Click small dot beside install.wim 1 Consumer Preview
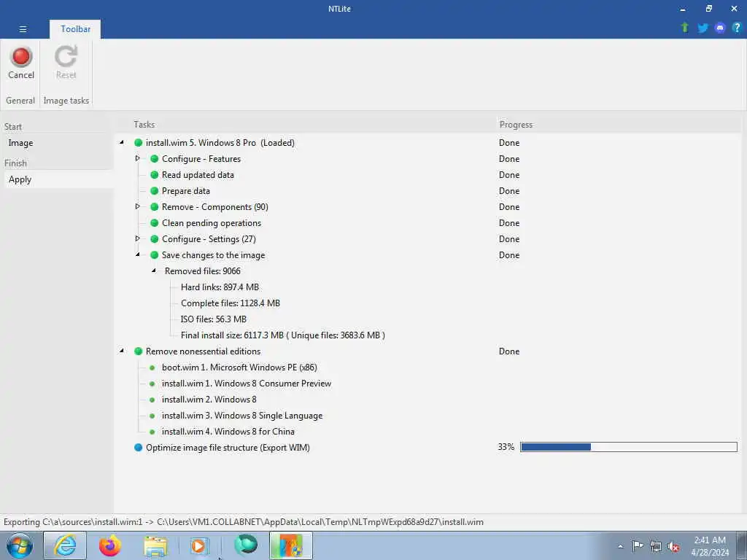Image resolution: width=747 pixels, height=560 pixels. click(x=152, y=384)
